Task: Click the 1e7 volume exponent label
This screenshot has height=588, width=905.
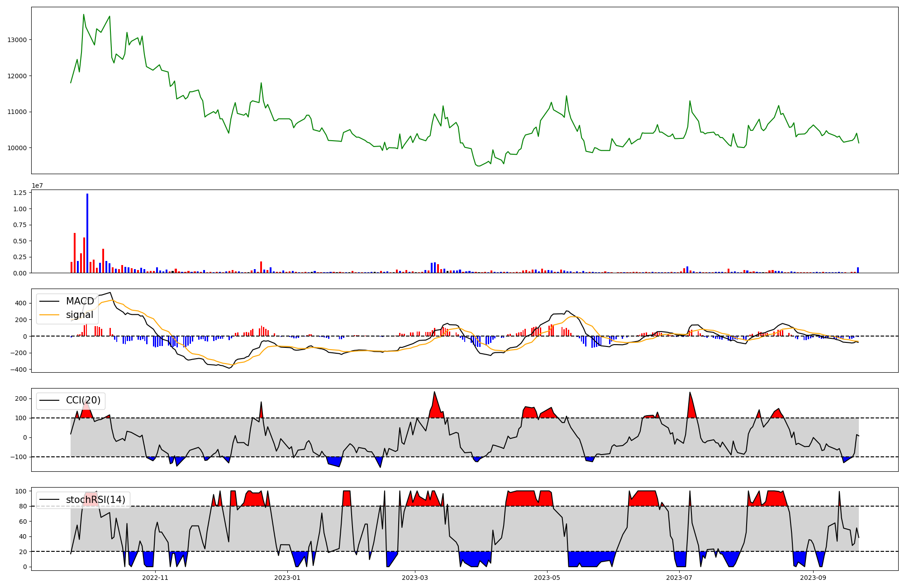Action: (37, 185)
